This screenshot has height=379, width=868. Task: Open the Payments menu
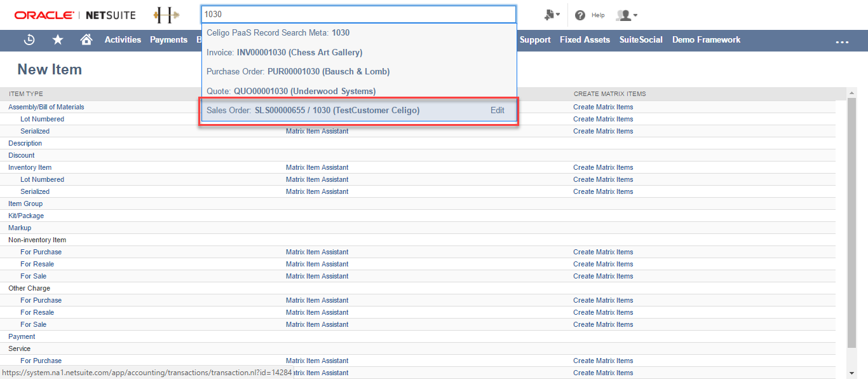click(168, 39)
